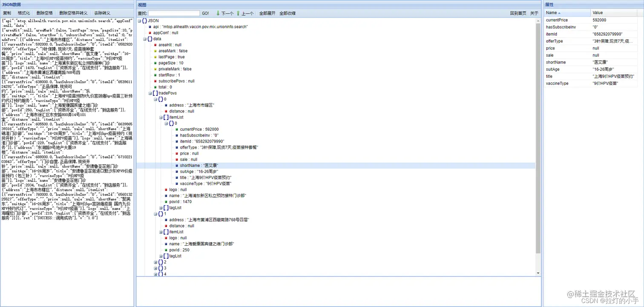Viewport: 644px width, 307px height.
Task: Click the 格式化 format button
Action: point(24,13)
